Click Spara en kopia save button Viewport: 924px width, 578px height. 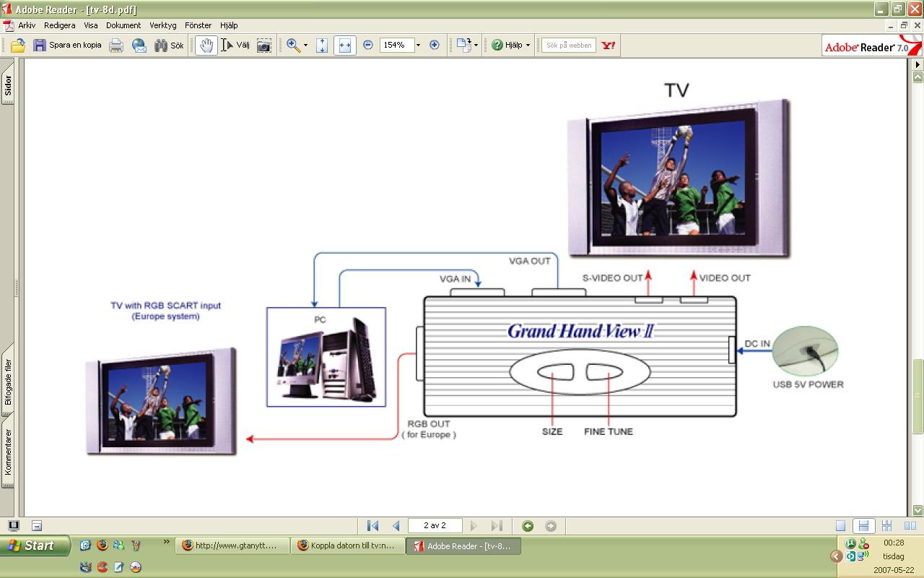67,46
